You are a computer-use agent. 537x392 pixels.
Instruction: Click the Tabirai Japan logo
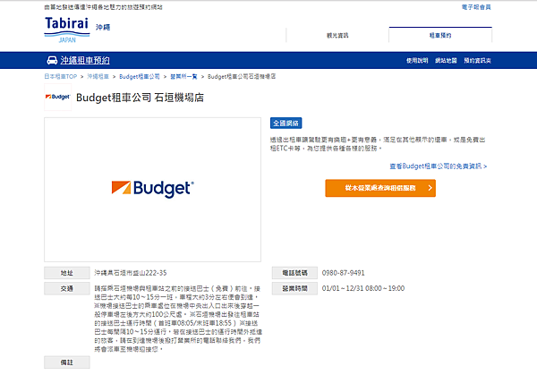pyautogui.click(x=67, y=30)
